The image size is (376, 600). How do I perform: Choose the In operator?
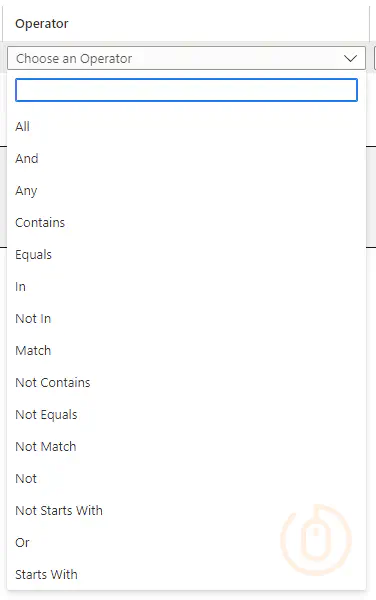(186, 287)
